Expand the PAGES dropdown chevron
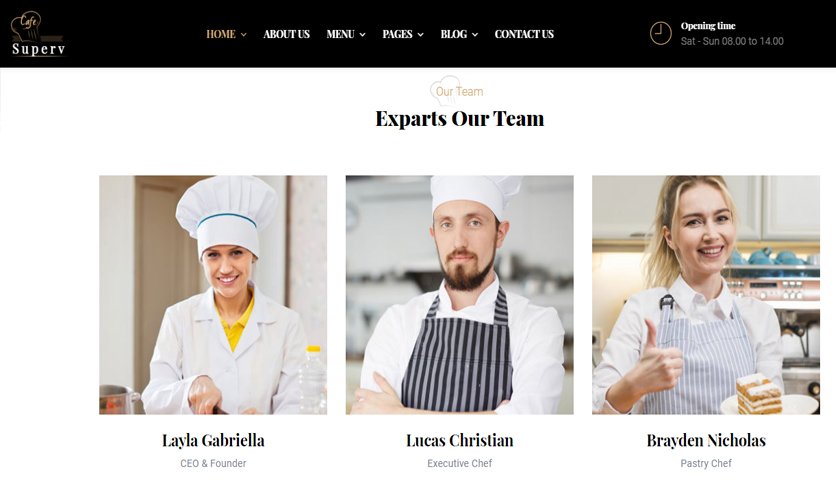The image size is (836, 484). tap(421, 35)
